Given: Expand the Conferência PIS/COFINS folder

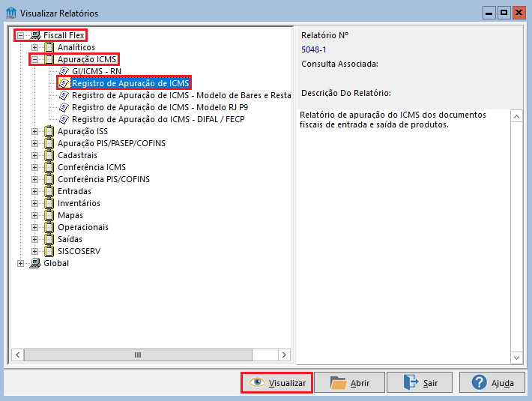Looking at the screenshot, I should 34,179.
